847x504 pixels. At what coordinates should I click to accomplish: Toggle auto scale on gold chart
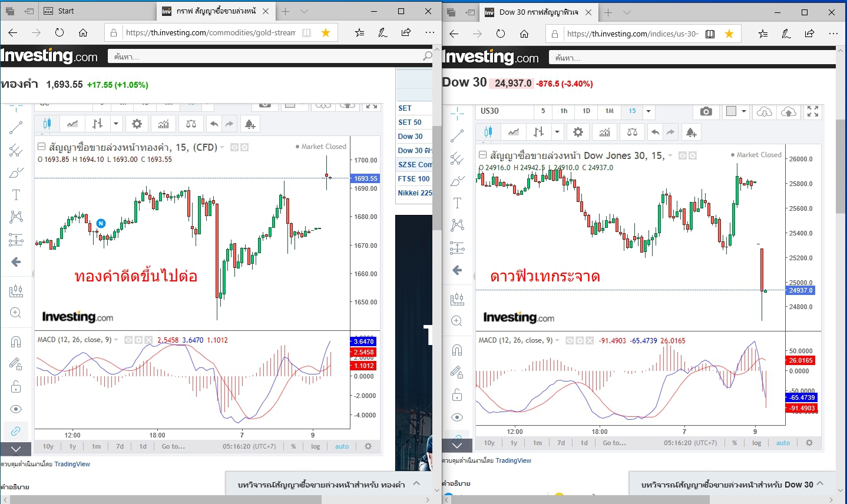tap(342, 446)
